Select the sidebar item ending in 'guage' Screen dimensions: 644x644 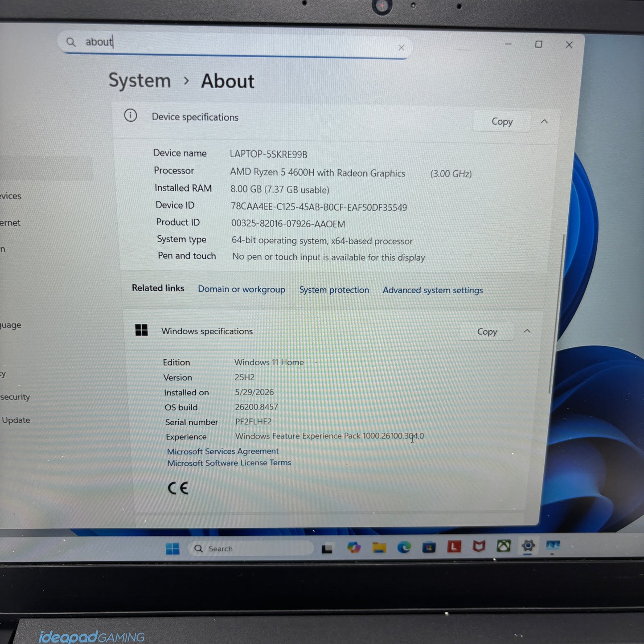point(11,325)
